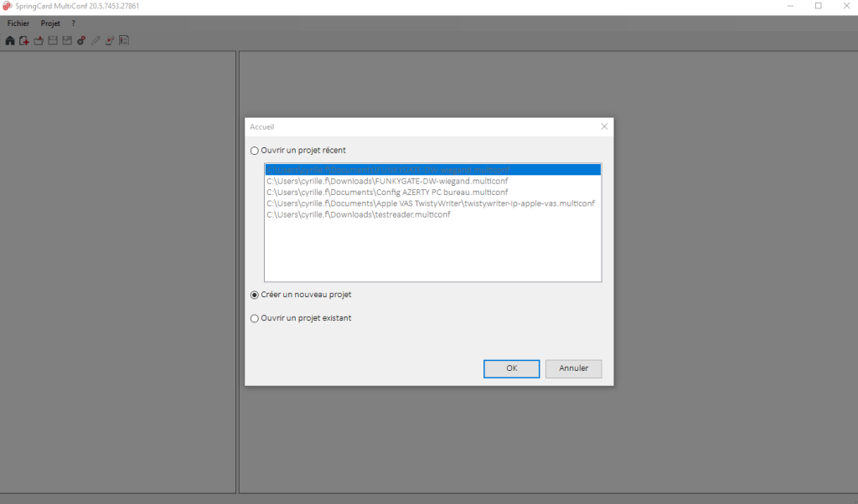Select the 'Ouvrir un projet récent' radio button

(x=255, y=151)
